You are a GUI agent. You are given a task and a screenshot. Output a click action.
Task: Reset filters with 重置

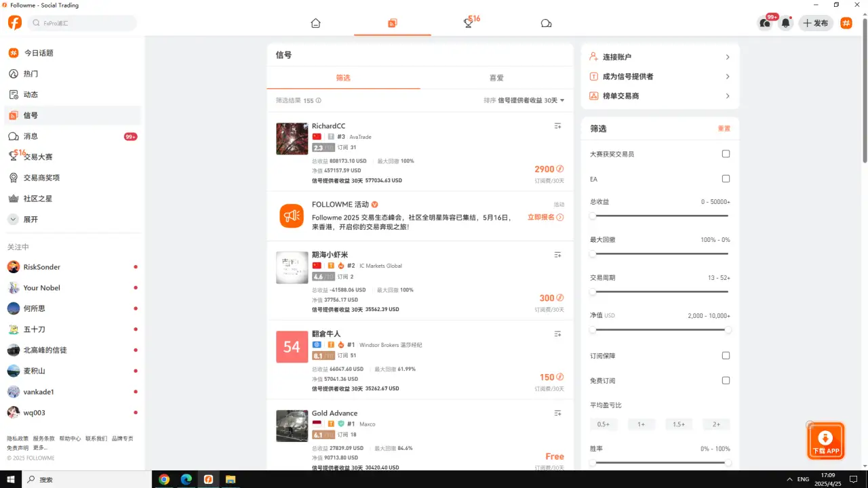[724, 129]
